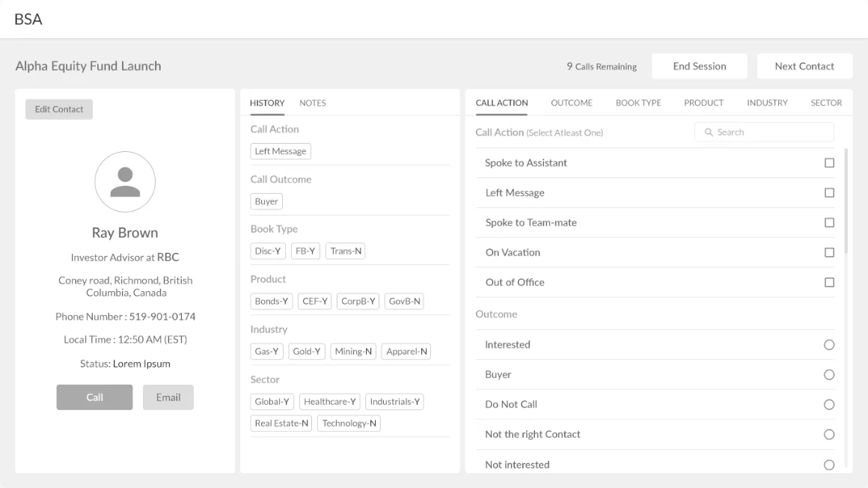Click the Industrials-Y sector tag
This screenshot has height=488, width=868.
[x=394, y=402]
